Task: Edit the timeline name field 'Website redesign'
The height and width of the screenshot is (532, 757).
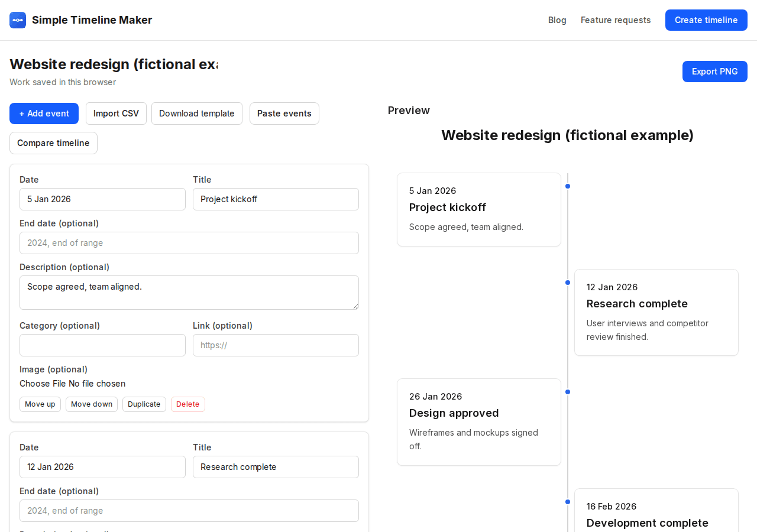Action: [114, 64]
